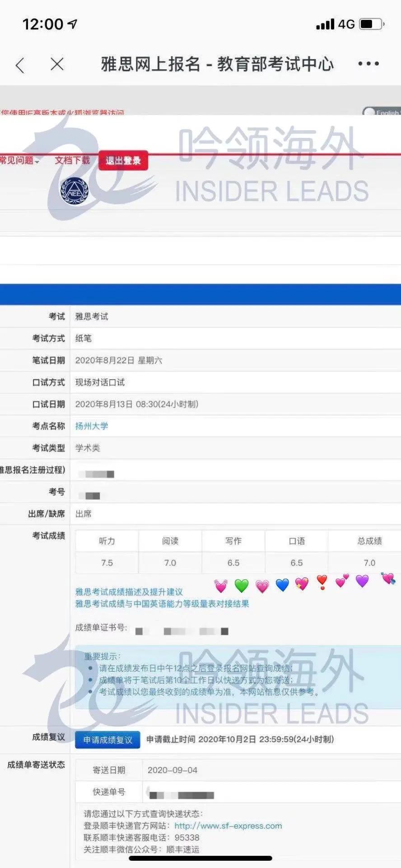
Task: Select the 成绩单证书号 label
Action: click(101, 627)
